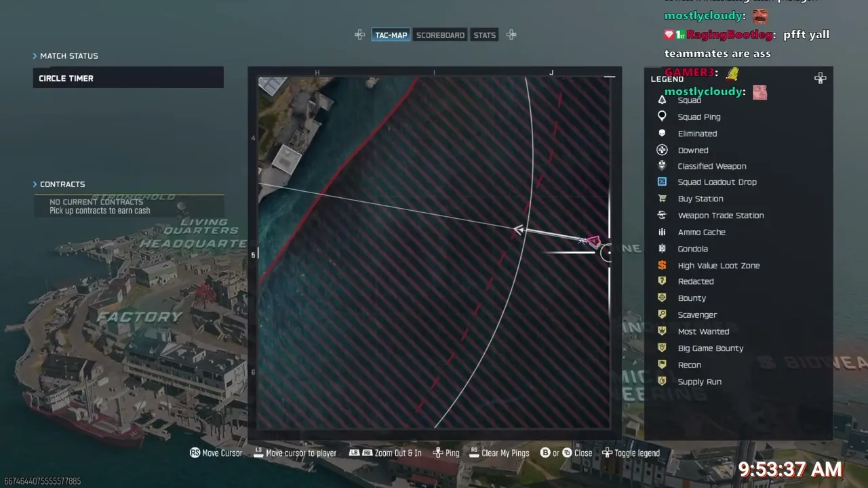Click the Scavenger contract icon
This screenshot has width=868, height=488.
662,314
